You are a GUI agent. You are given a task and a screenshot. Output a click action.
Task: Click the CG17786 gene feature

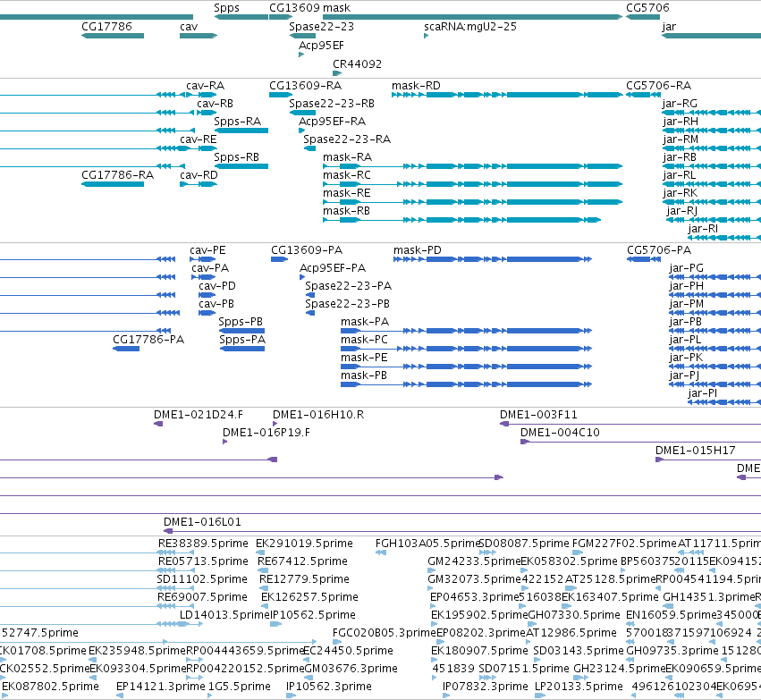click(113, 36)
